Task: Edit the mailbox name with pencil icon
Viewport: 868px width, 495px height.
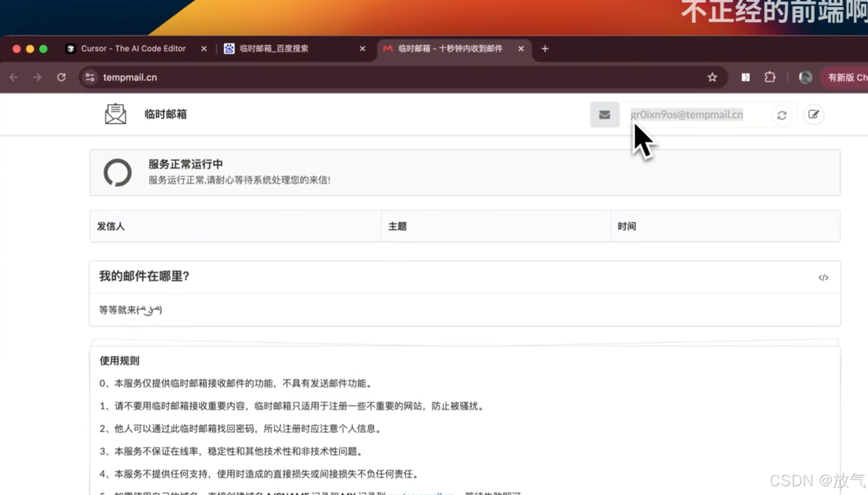Action: [x=813, y=114]
